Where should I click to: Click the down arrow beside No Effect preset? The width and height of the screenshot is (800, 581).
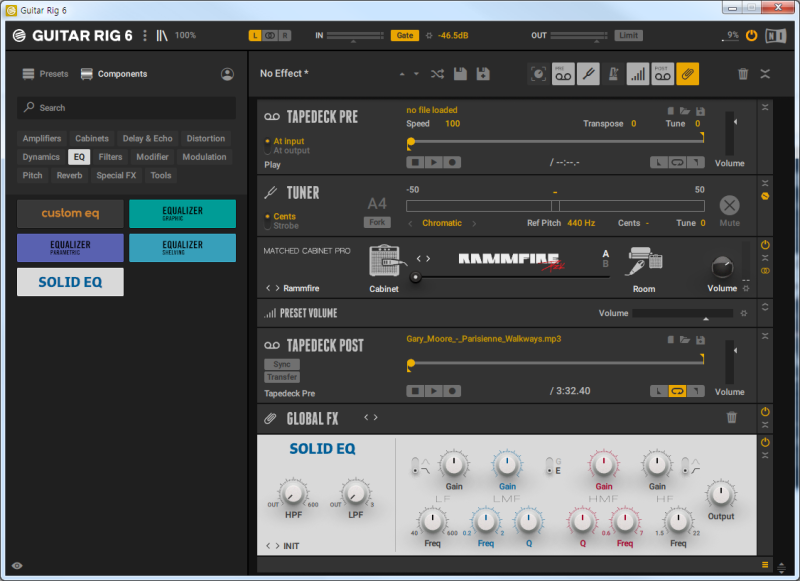pos(416,74)
